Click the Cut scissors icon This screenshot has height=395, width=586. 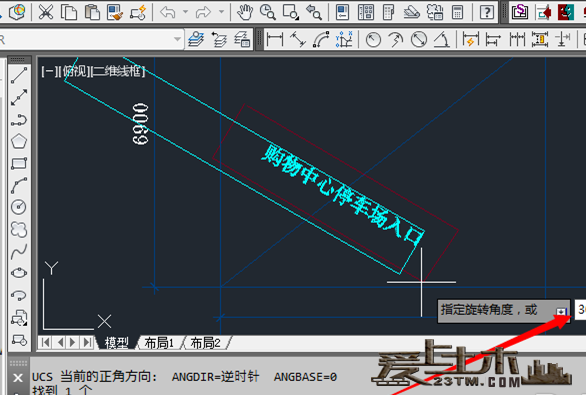pyautogui.click(x=46, y=12)
